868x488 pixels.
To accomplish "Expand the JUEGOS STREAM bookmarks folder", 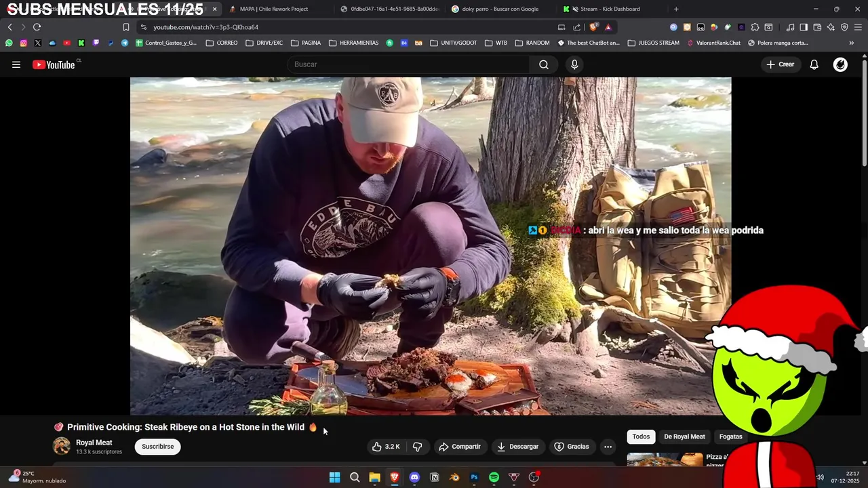I will (654, 43).
